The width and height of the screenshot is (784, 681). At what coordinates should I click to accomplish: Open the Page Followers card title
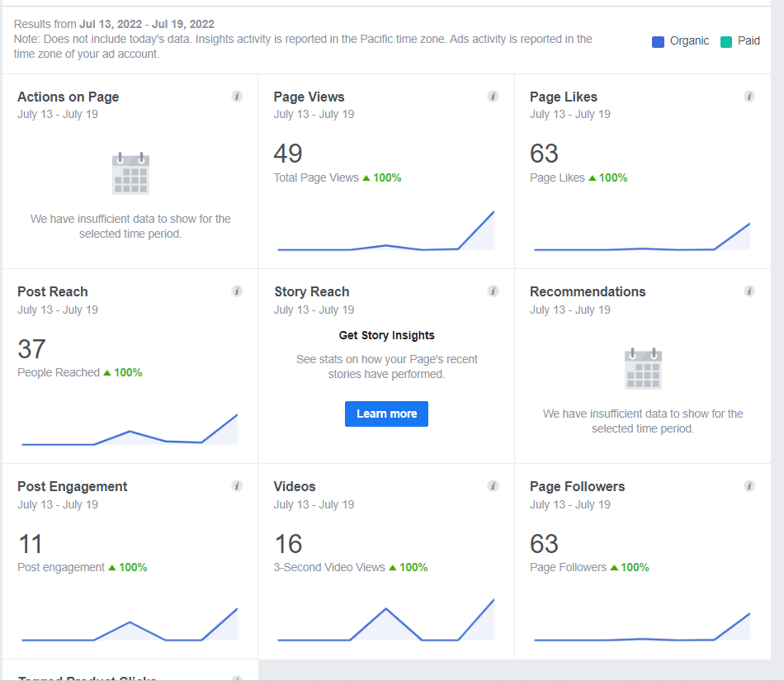(x=578, y=486)
